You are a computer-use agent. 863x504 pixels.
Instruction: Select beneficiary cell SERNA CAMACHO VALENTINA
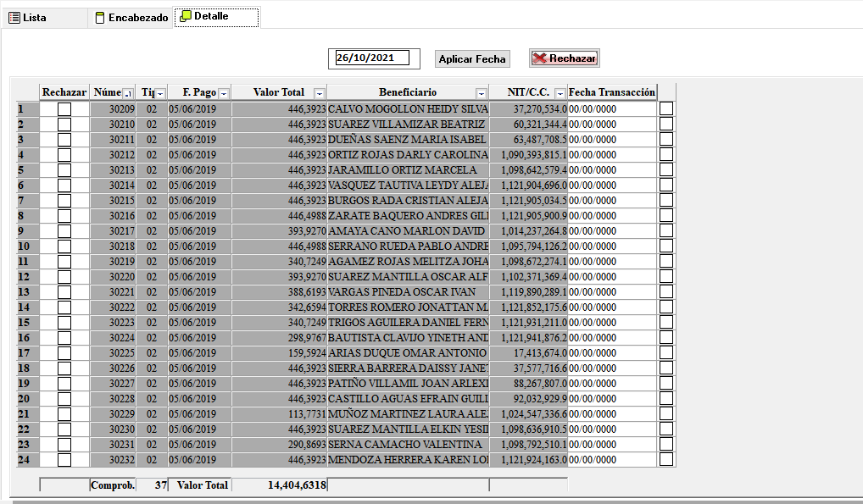tap(408, 445)
